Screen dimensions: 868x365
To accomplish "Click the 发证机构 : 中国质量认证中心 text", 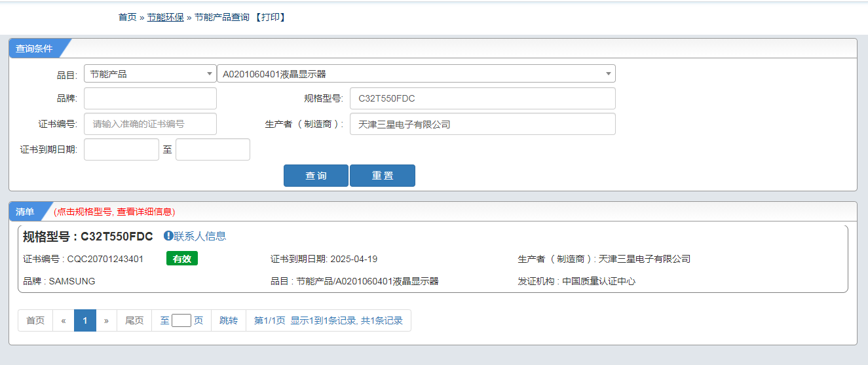I will [x=577, y=281].
